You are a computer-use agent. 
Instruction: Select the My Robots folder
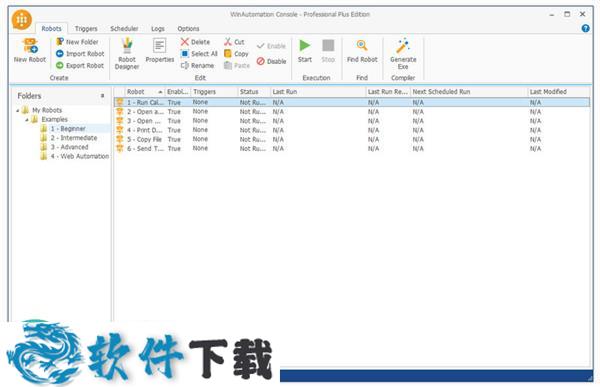click(47, 110)
